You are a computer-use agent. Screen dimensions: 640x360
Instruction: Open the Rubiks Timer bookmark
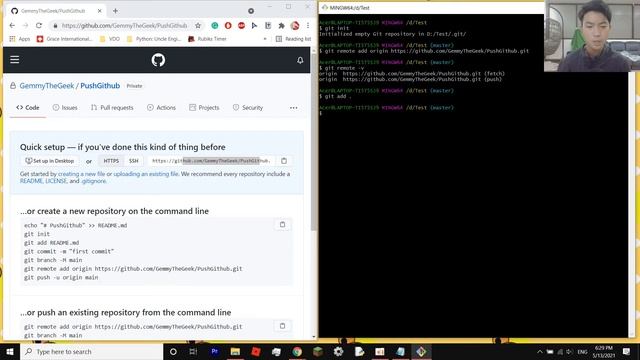[207, 39]
